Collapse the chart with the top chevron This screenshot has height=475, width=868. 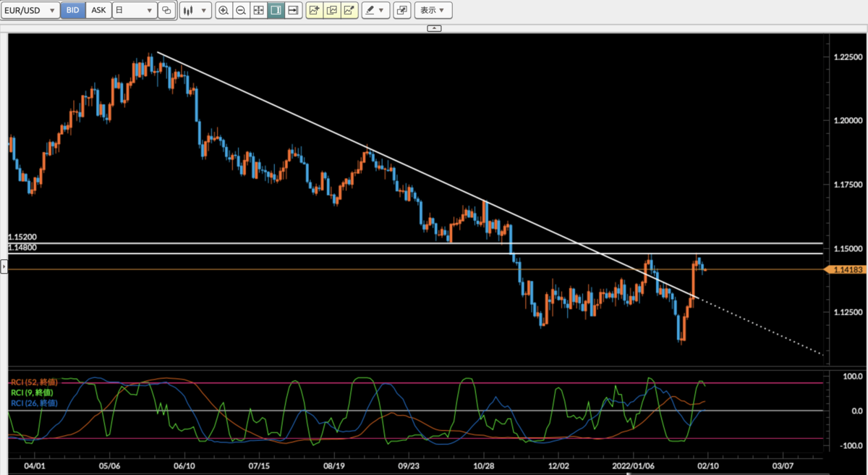[x=433, y=28]
